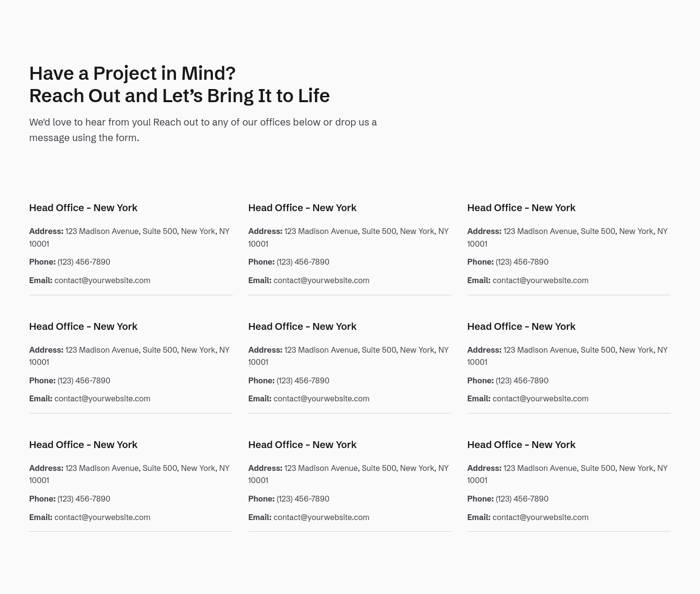
Task: Click phone number in second row, middle card
Action: [x=303, y=380]
